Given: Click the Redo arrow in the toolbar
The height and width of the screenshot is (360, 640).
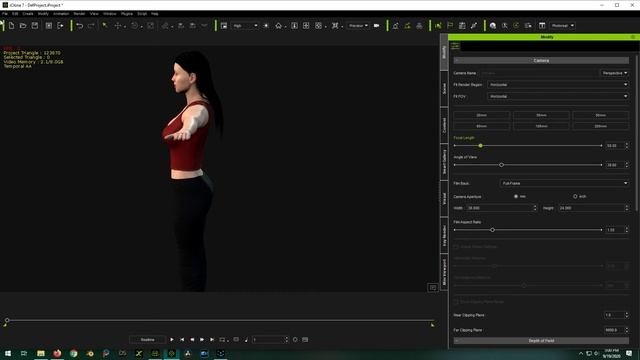Looking at the screenshot, I should point(91,26).
